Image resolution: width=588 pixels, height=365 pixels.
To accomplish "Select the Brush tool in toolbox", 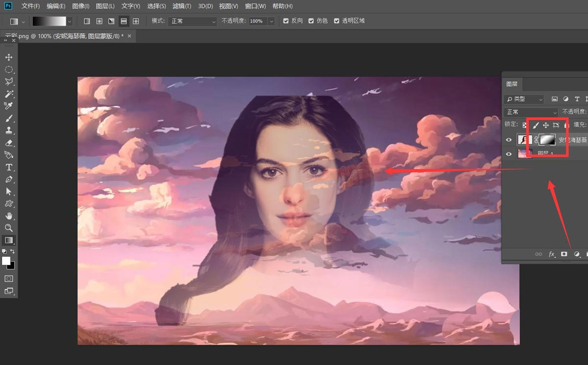I will pos(9,119).
